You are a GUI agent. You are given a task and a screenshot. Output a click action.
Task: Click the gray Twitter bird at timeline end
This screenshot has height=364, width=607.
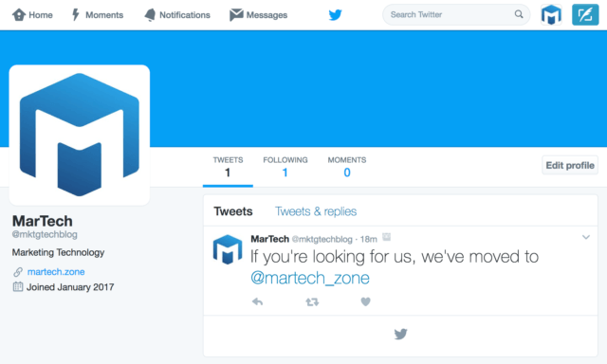point(400,334)
